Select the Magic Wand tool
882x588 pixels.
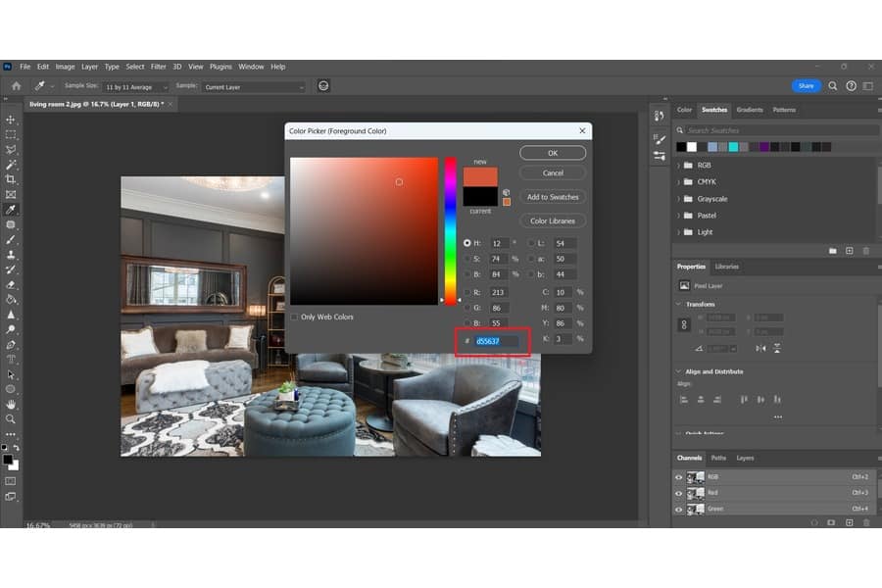(x=11, y=165)
